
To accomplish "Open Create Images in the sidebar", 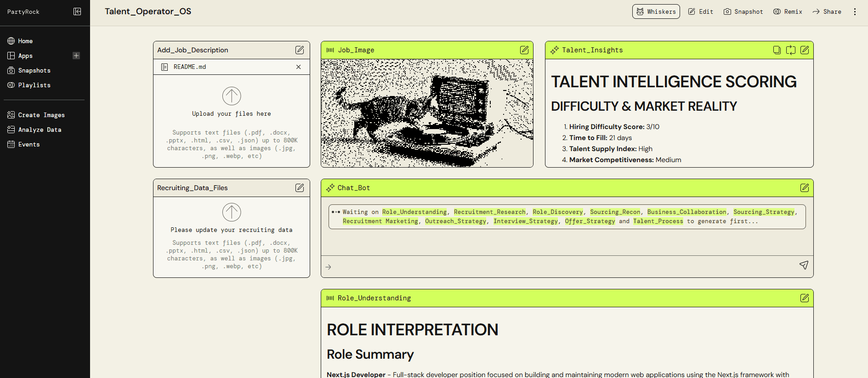I will 36,115.
